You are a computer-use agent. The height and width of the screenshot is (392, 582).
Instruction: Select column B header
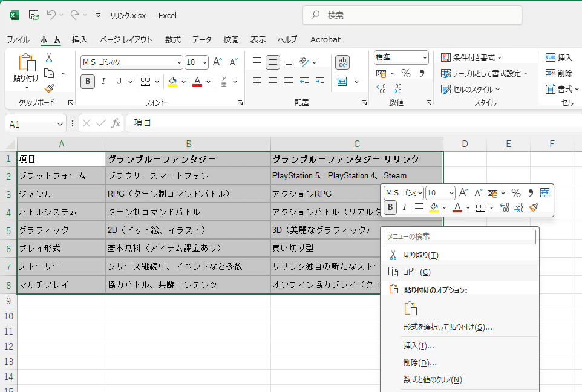189,143
